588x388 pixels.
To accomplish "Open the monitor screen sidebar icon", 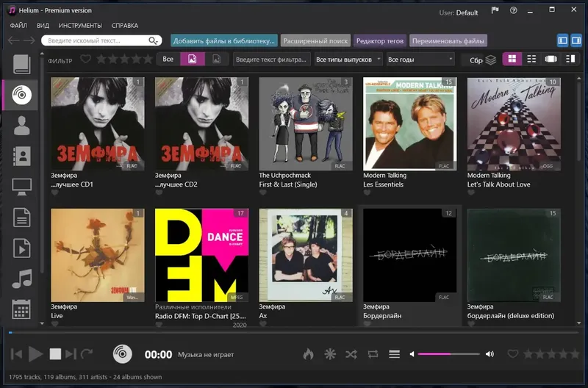I will pos(22,187).
